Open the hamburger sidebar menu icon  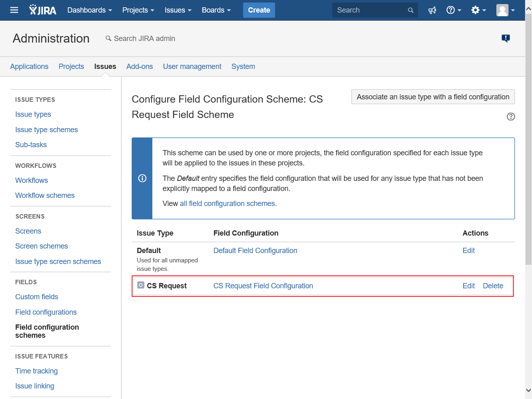[x=14, y=10]
